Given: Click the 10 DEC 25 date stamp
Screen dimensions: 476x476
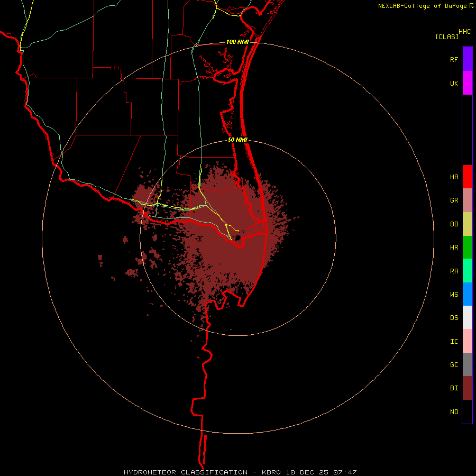Looking at the screenshot, I should (308, 472).
